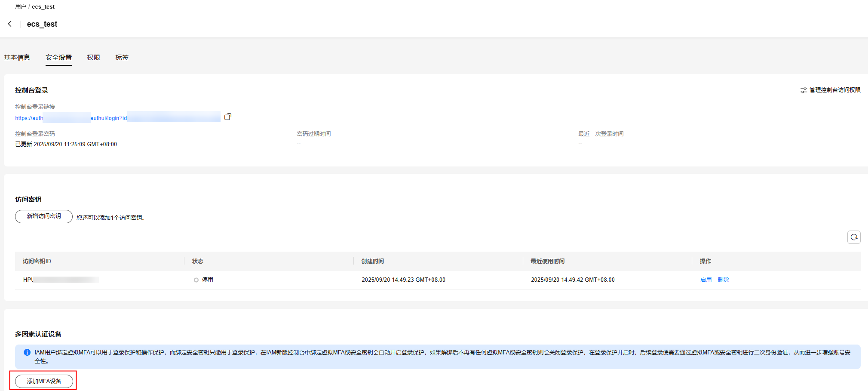Click the 状态 column header
This screenshot has height=391, width=868.
pyautogui.click(x=198, y=261)
